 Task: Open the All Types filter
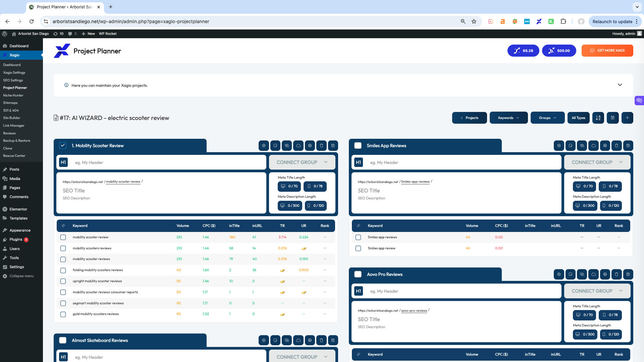click(578, 118)
